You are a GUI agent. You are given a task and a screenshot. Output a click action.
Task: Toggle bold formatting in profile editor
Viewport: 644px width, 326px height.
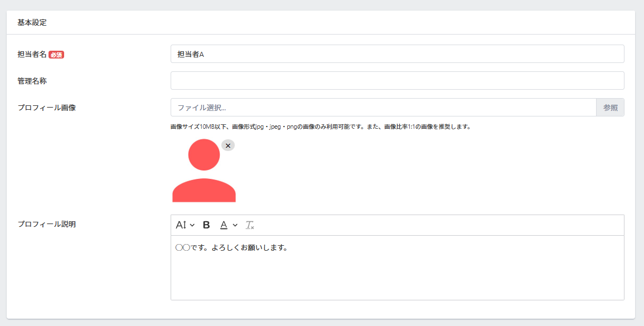pos(206,225)
